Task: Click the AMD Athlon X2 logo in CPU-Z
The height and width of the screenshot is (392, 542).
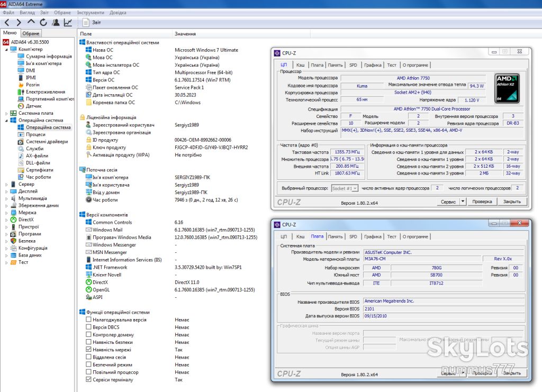Action: tap(507, 88)
